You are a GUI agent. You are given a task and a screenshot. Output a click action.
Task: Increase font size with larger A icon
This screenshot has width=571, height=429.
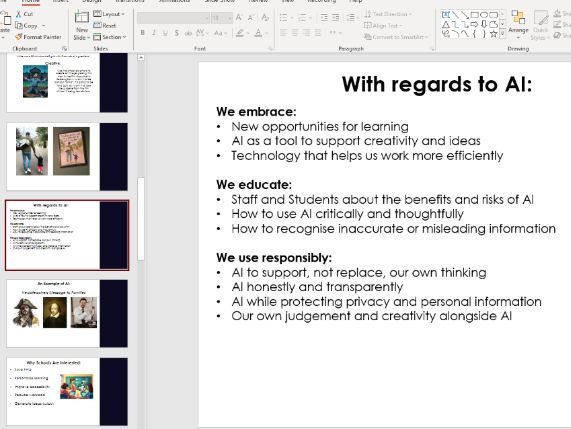(x=239, y=17)
